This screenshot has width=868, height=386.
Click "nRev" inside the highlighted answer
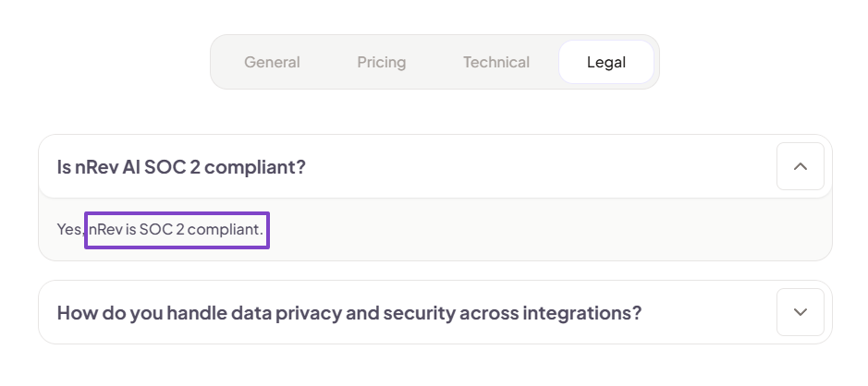coord(104,229)
